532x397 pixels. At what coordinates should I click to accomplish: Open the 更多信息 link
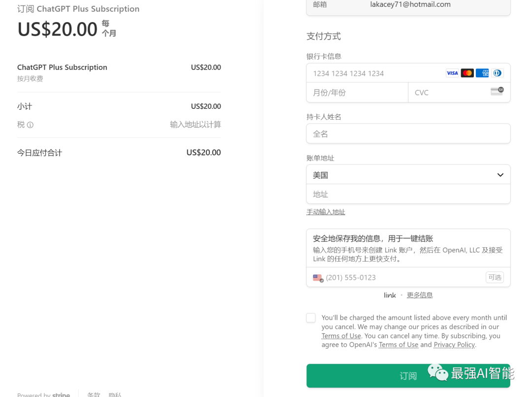[420, 296]
